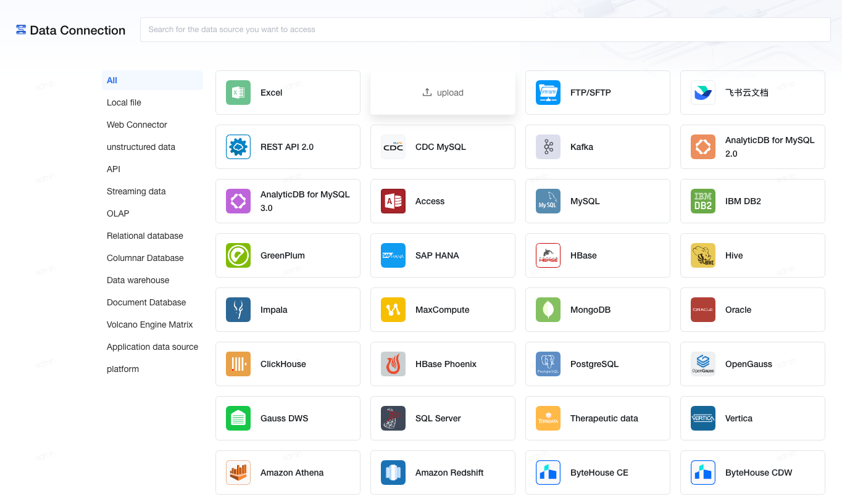Show the Data warehouse category
The width and height of the screenshot is (842, 504).
pyautogui.click(x=138, y=280)
